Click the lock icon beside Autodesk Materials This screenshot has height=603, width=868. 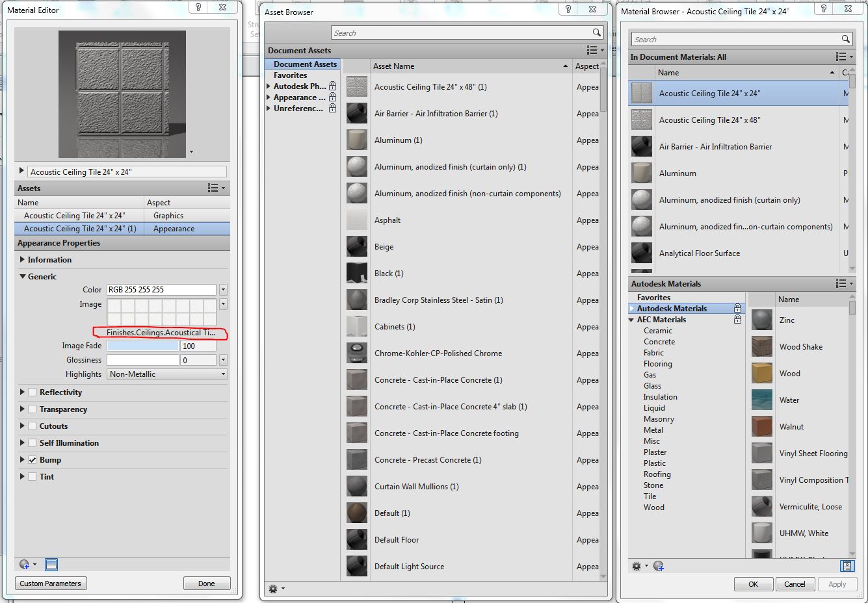click(737, 309)
